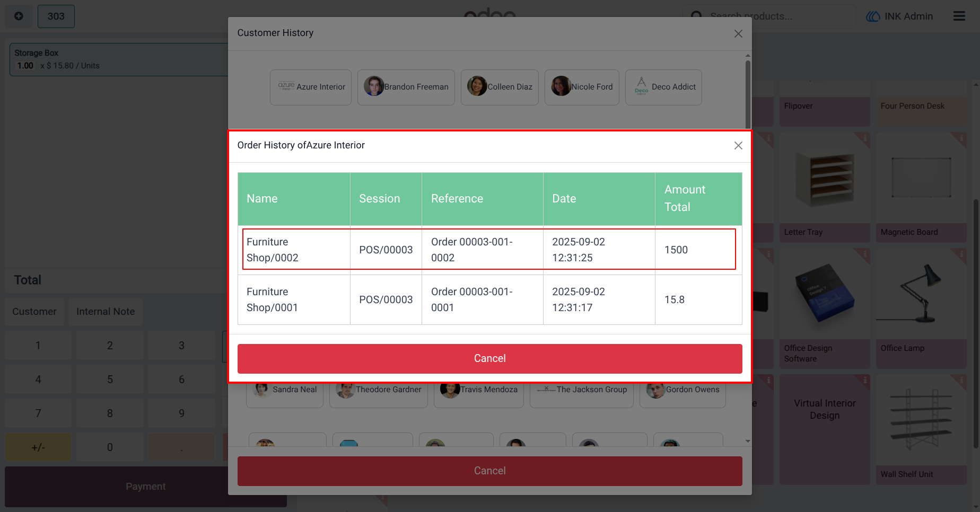Click the Payment button

(146, 487)
